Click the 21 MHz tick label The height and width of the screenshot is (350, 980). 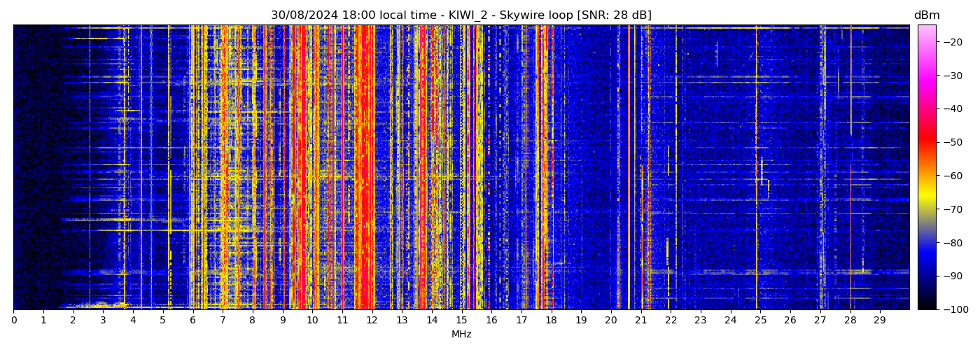(640, 320)
